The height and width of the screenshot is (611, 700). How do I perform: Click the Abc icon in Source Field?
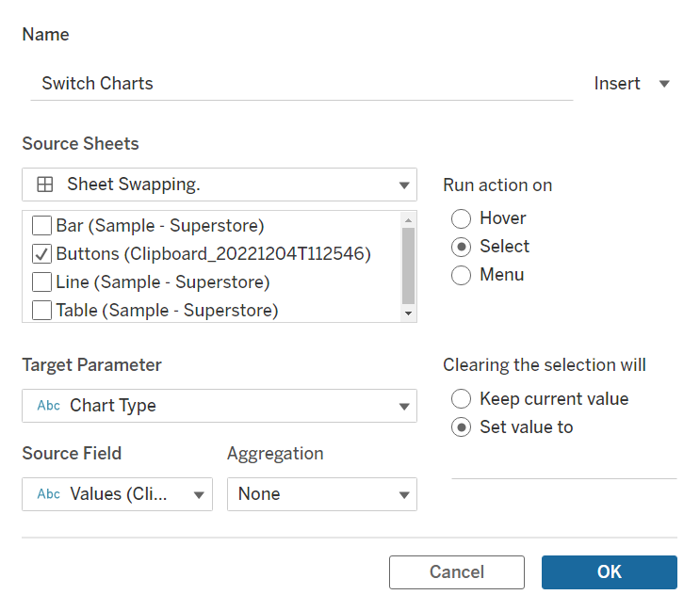pyautogui.click(x=48, y=493)
